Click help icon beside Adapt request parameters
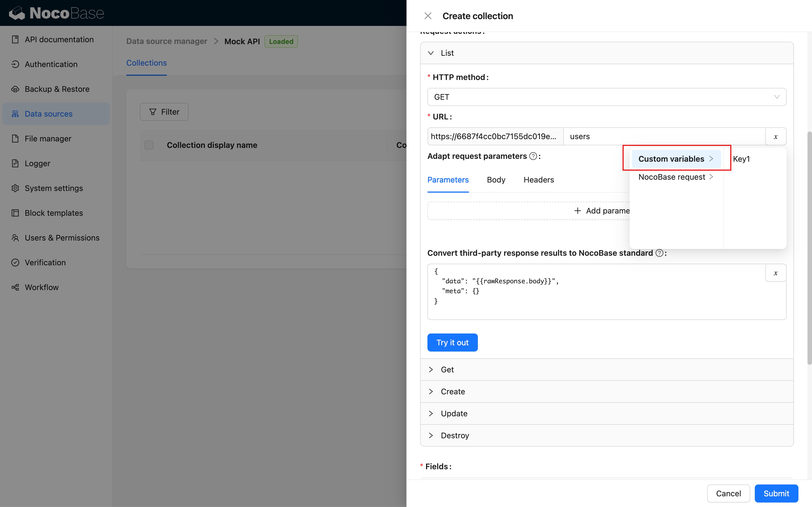The image size is (812, 507). pyautogui.click(x=533, y=156)
